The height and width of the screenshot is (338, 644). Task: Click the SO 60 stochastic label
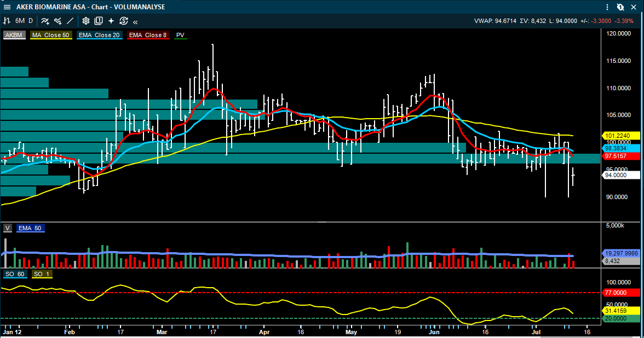pyautogui.click(x=15, y=274)
